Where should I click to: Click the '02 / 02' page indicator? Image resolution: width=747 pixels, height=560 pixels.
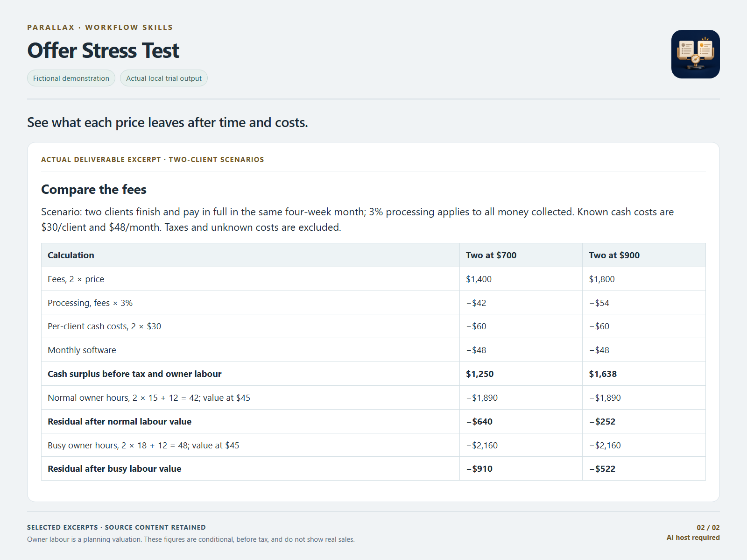click(x=708, y=527)
